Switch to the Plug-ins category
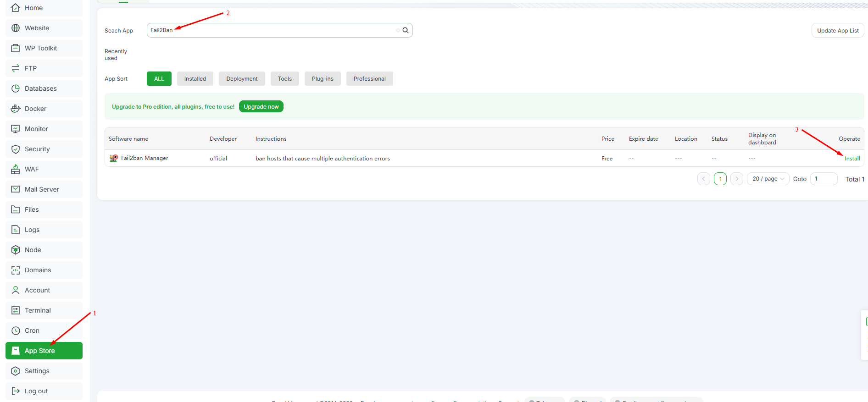The width and height of the screenshot is (868, 402). pyautogui.click(x=323, y=79)
